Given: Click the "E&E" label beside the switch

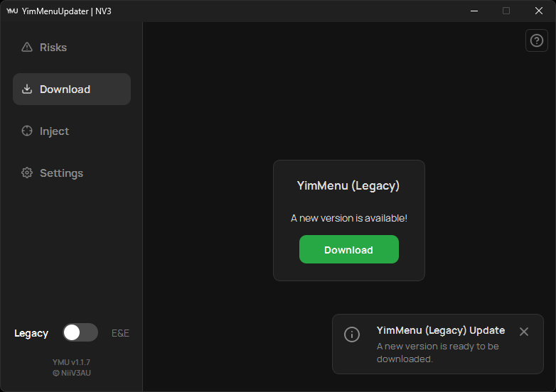Looking at the screenshot, I should point(120,333).
